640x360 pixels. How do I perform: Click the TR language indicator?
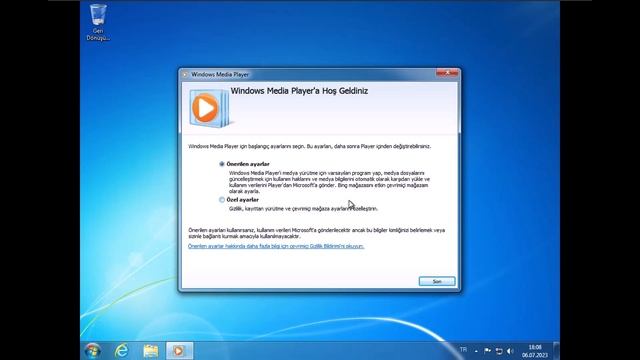point(463,350)
